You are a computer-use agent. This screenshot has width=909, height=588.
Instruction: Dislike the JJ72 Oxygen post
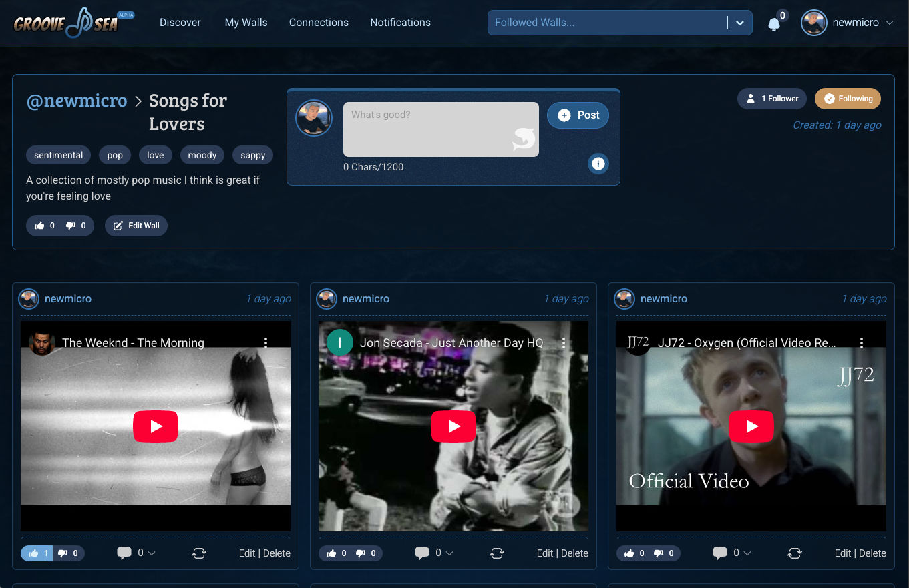[x=664, y=553]
